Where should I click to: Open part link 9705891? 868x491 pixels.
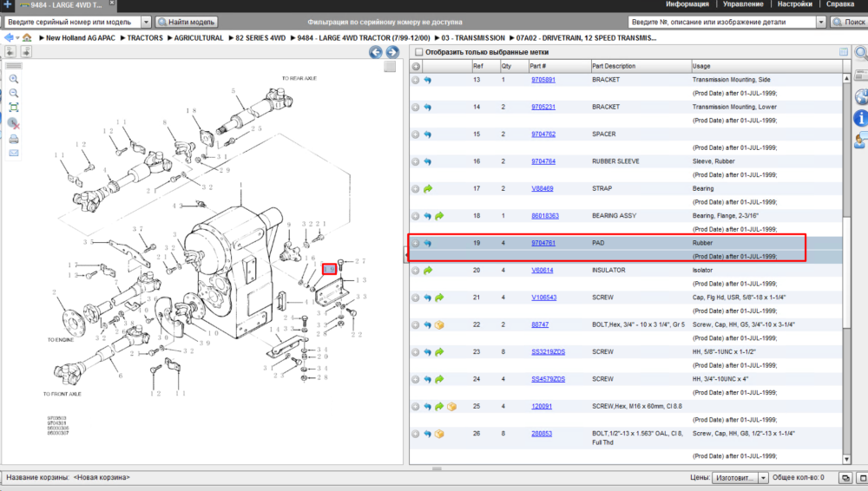[x=543, y=80]
